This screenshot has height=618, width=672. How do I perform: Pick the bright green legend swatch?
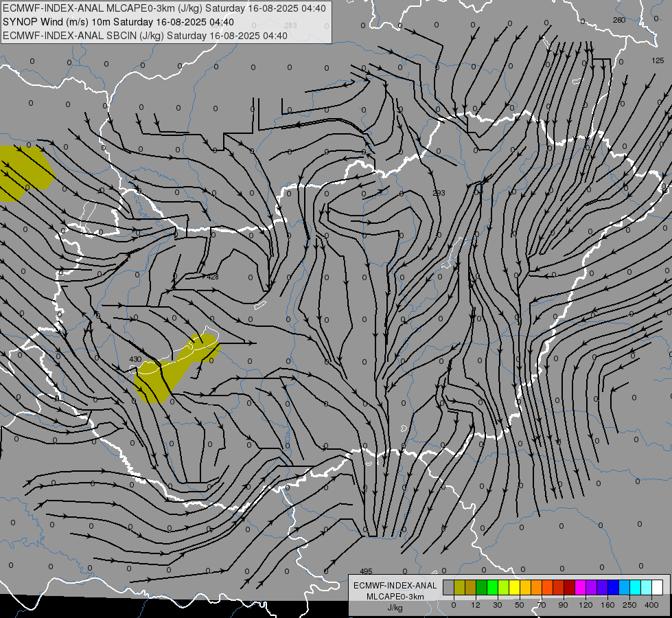click(492, 587)
